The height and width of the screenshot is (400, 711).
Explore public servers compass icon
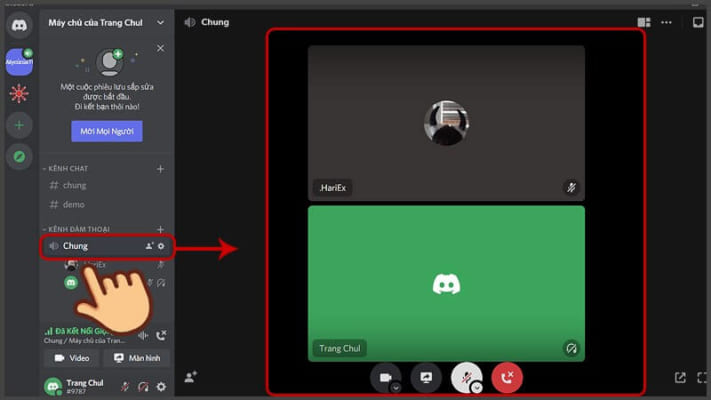click(19, 156)
